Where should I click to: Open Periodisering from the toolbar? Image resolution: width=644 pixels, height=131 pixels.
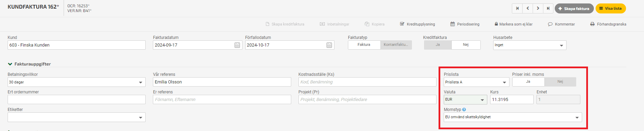point(465,24)
